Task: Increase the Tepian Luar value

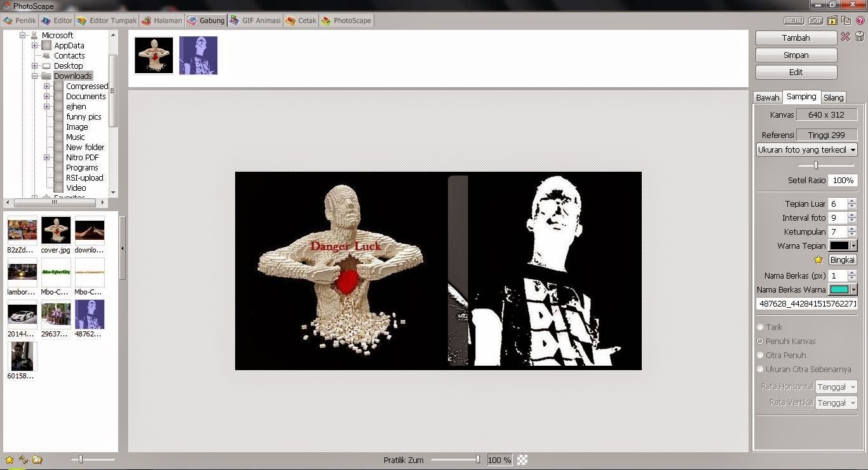Action: (x=852, y=201)
